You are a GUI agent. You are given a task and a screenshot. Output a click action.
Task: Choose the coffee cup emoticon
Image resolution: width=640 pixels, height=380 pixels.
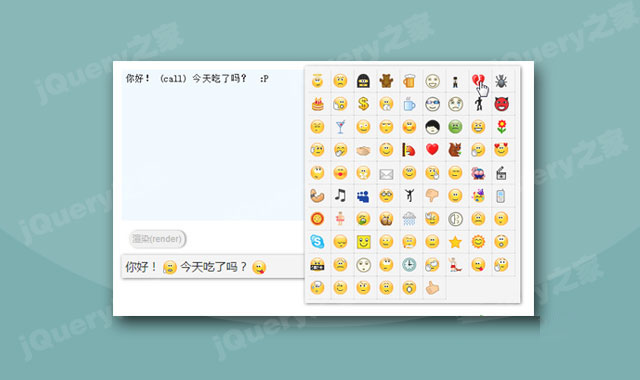pos(409,104)
